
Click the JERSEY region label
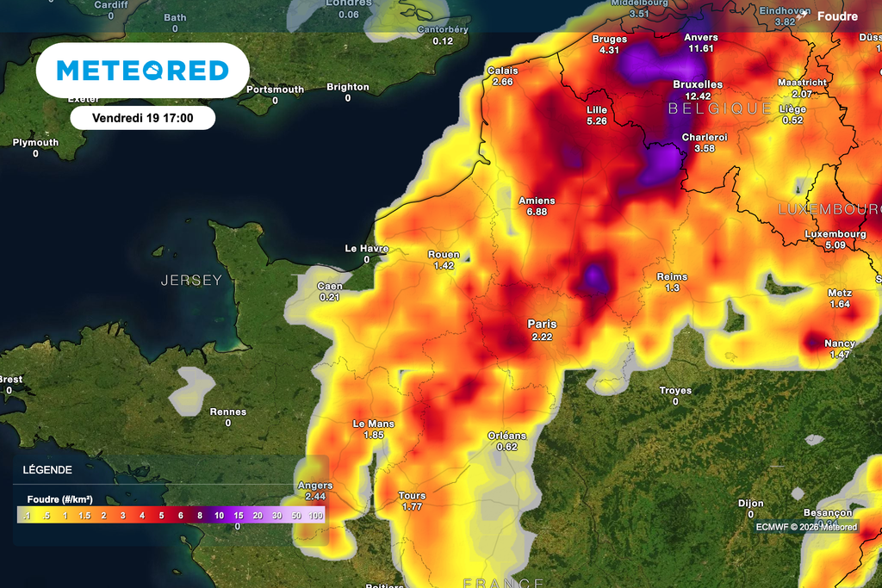coord(191,280)
